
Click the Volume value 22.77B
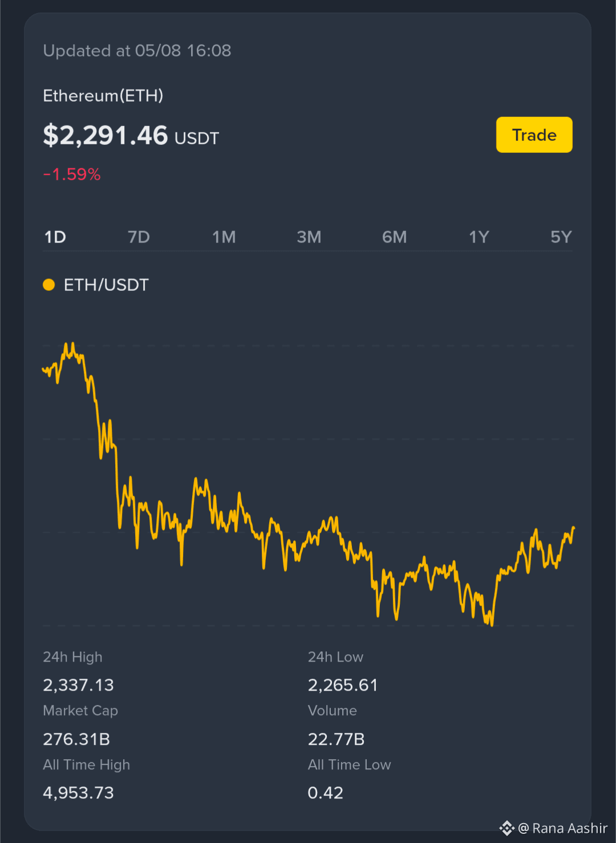coord(336,739)
